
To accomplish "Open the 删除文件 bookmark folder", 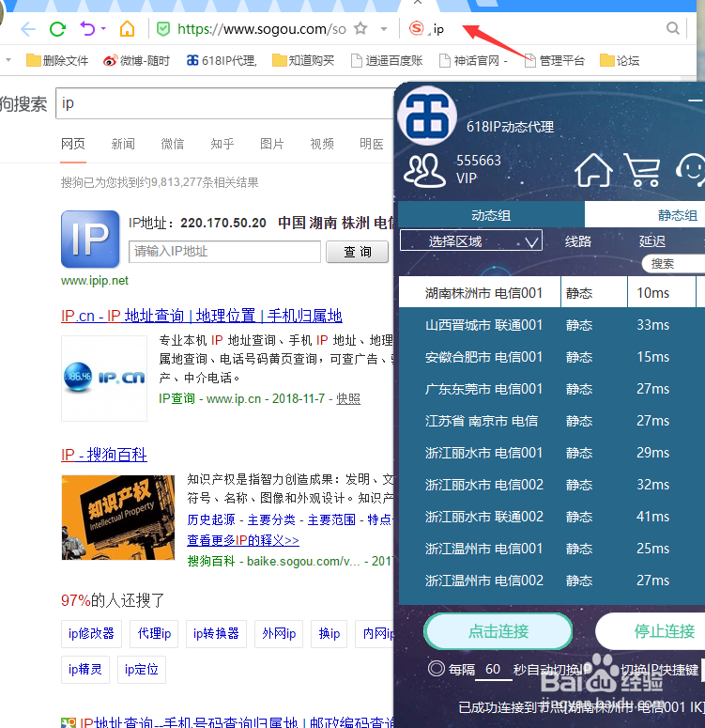I will (57, 60).
